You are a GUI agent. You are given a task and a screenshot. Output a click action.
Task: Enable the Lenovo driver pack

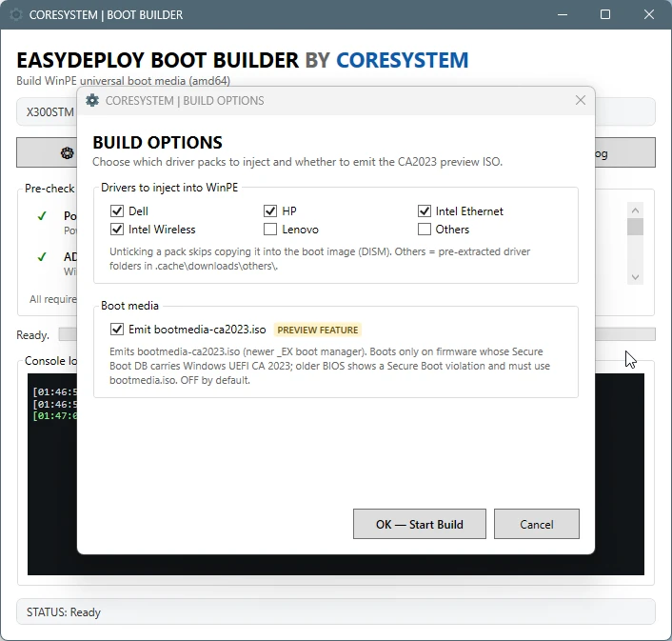coord(270,230)
